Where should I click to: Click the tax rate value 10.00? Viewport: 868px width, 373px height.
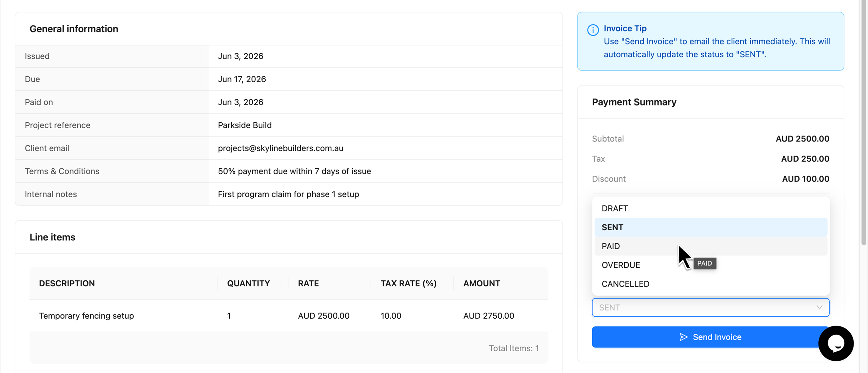tap(391, 316)
